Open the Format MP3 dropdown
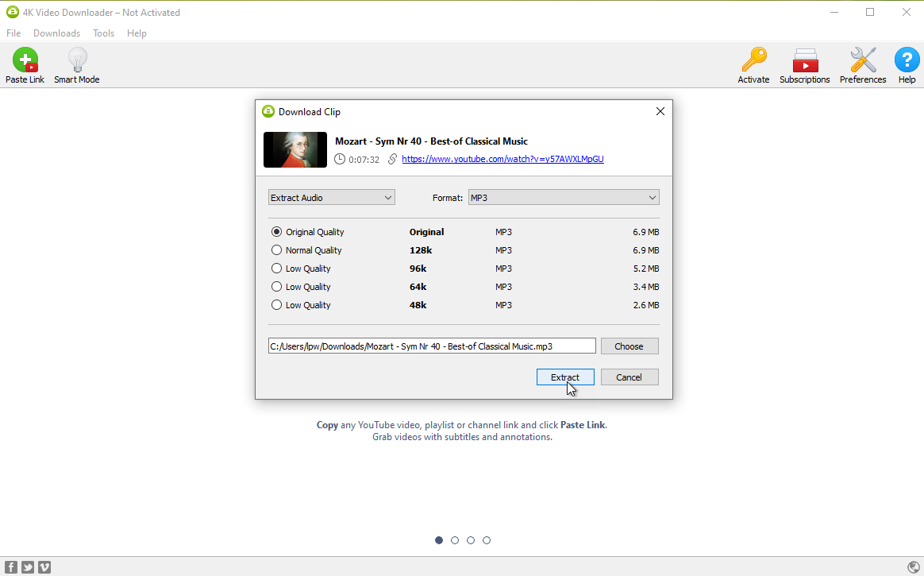Image resolution: width=924 pixels, height=576 pixels. pyautogui.click(x=563, y=198)
